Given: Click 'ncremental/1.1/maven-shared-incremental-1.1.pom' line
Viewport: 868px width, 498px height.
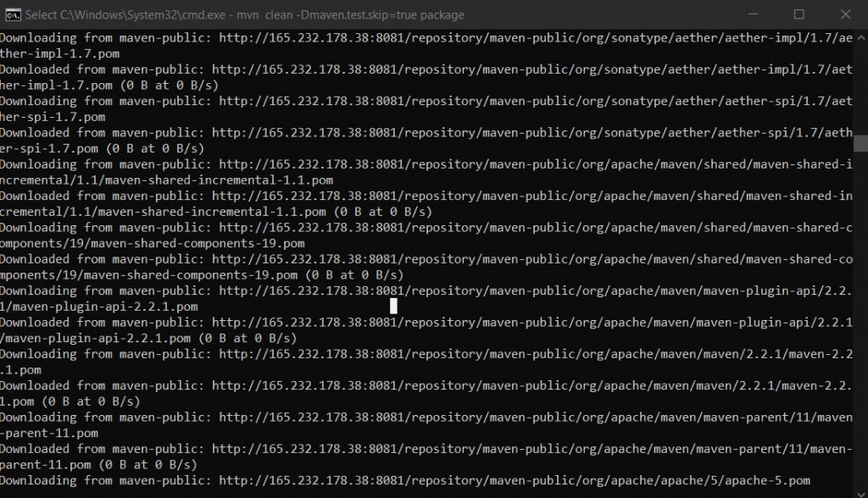Looking at the screenshot, I should pos(167,180).
